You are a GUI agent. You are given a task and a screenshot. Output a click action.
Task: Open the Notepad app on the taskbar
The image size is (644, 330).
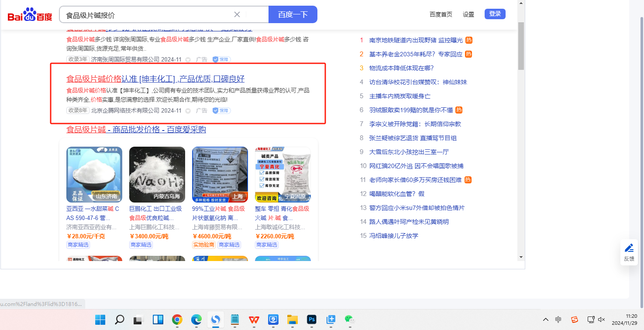click(x=235, y=320)
